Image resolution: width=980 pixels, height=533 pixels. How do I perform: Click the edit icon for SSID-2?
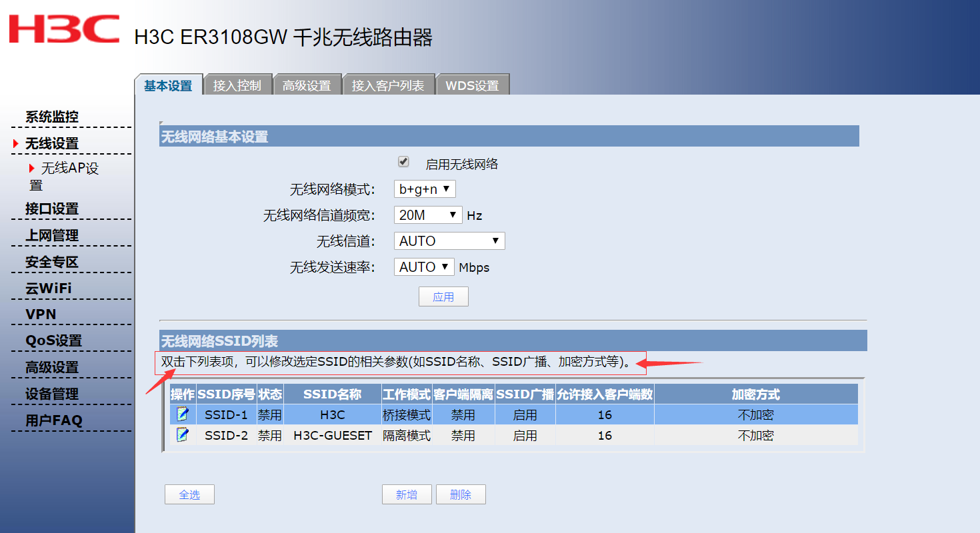(x=182, y=435)
